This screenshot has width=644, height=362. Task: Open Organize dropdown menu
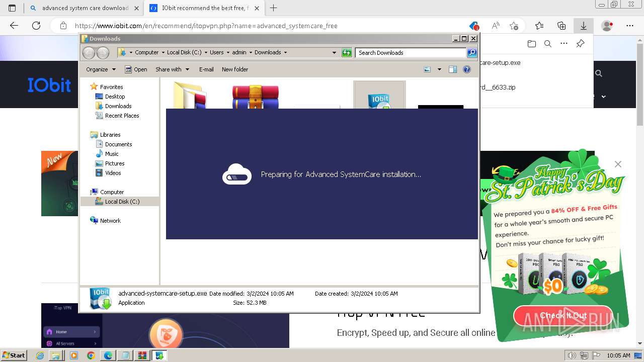coord(101,69)
